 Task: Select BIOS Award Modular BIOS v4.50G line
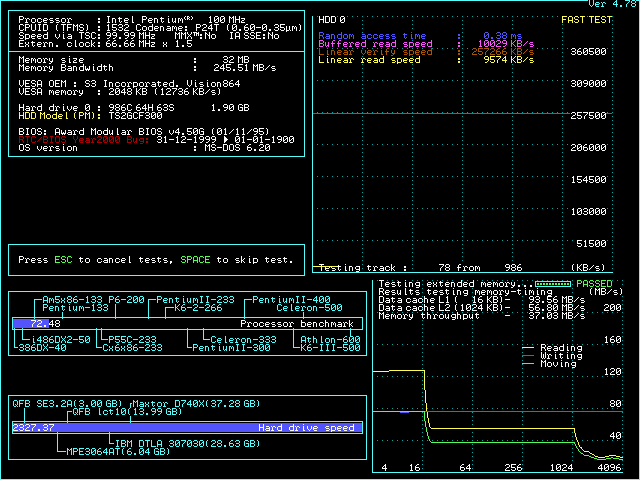pos(144,132)
